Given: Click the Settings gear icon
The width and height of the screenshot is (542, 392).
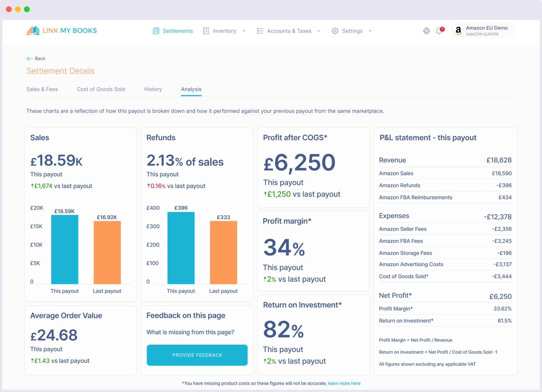Looking at the screenshot, I should tap(335, 31).
